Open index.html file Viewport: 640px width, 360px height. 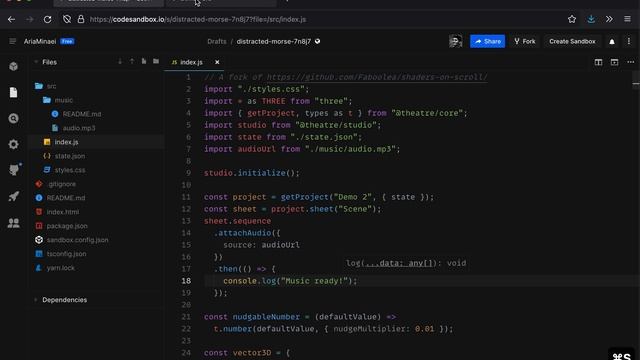click(62, 212)
